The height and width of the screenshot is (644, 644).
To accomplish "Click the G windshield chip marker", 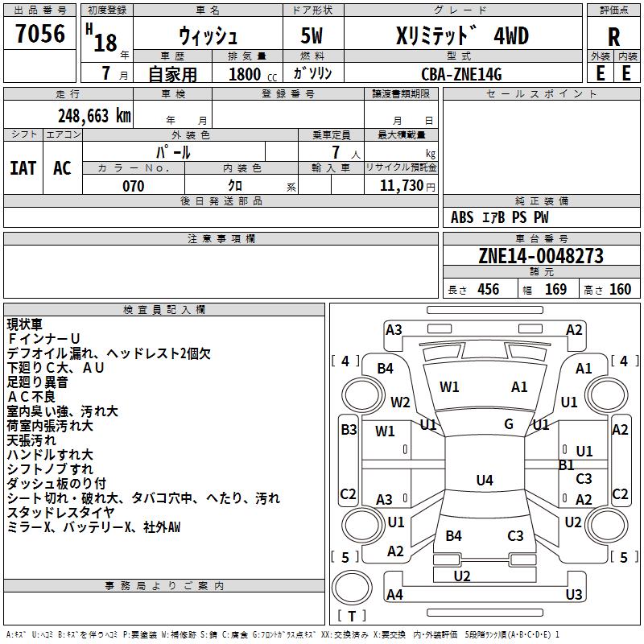I will pos(509,424).
